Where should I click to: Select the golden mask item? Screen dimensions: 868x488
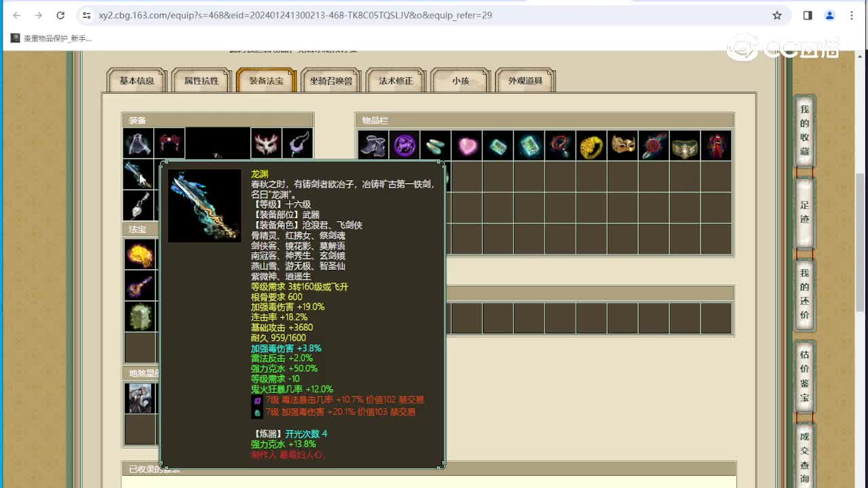tap(623, 145)
